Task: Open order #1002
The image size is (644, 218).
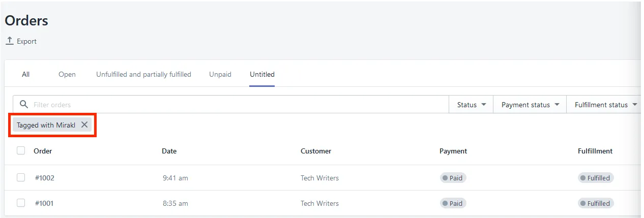Action: tap(44, 178)
